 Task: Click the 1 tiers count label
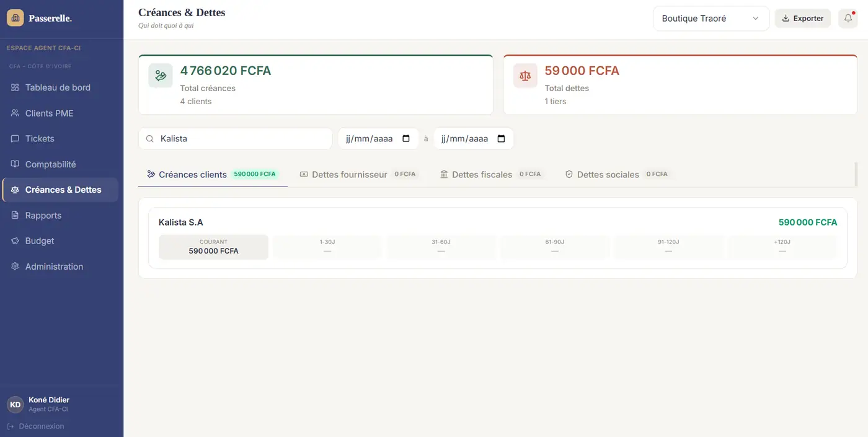coord(556,102)
